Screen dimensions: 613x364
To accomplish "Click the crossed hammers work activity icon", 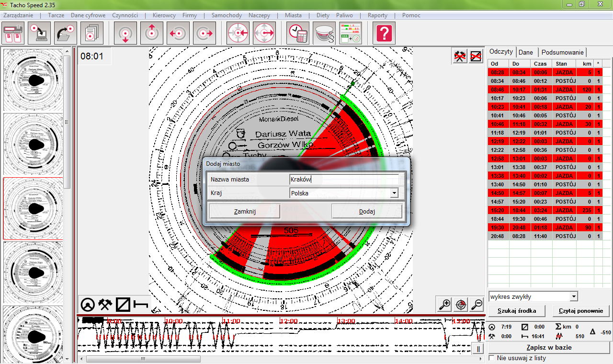I will [x=105, y=304].
